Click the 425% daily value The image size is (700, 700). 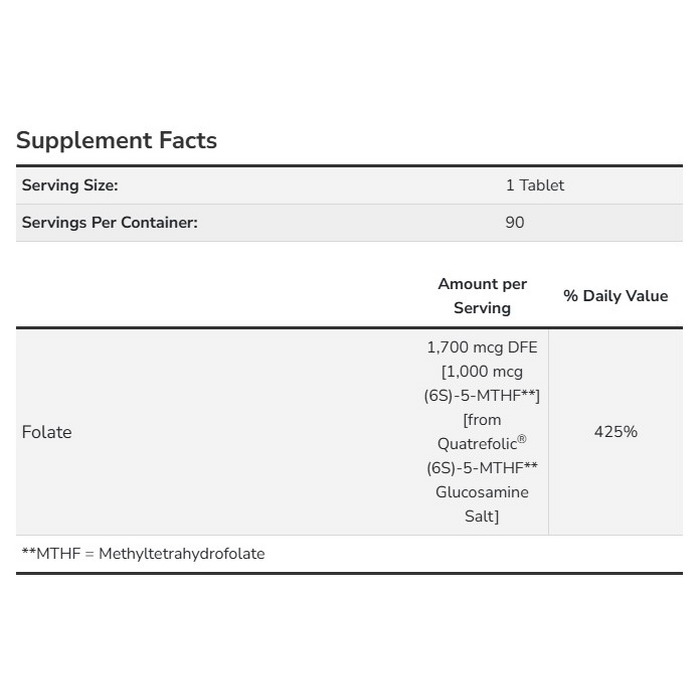pyautogui.click(x=615, y=432)
